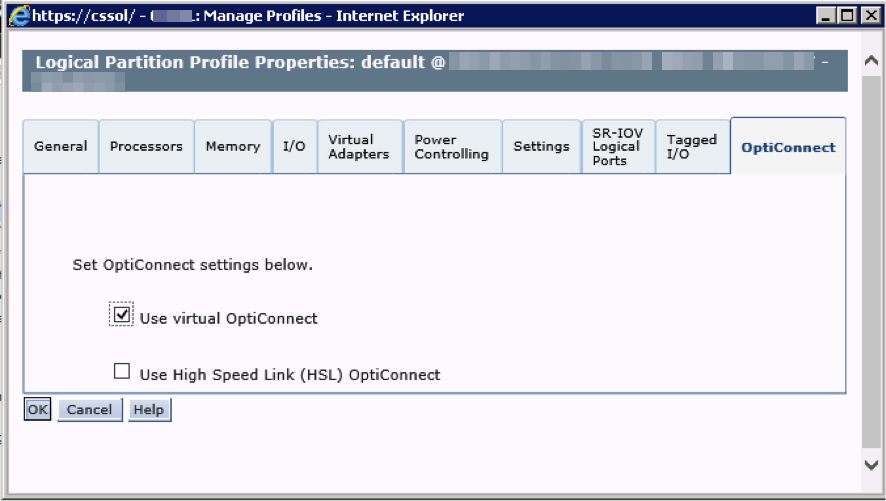The image size is (886, 501).
Task: Click the scrollbar up arrow
Action: click(x=870, y=61)
